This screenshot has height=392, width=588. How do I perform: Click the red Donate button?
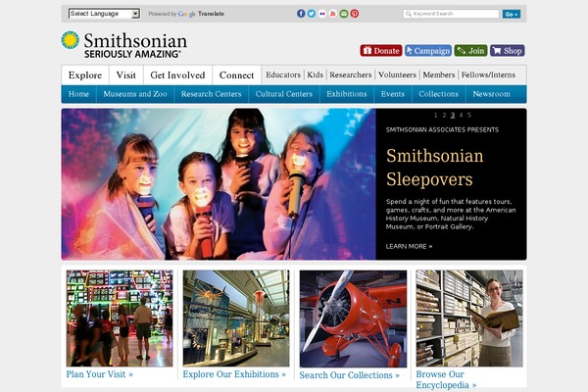pos(381,51)
